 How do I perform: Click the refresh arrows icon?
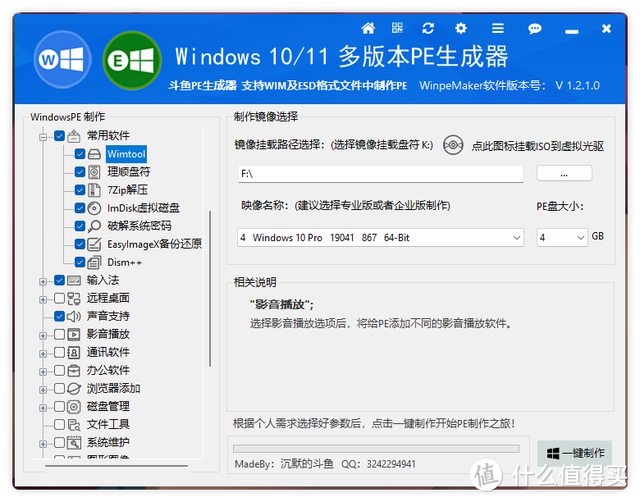[428, 28]
